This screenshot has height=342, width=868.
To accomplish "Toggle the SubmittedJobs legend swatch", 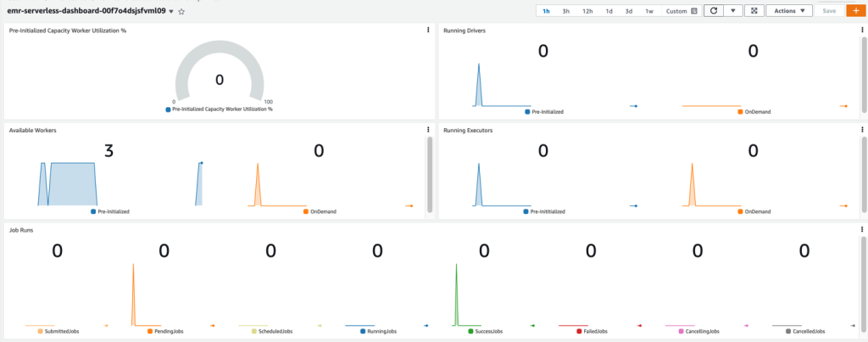I will [41, 332].
